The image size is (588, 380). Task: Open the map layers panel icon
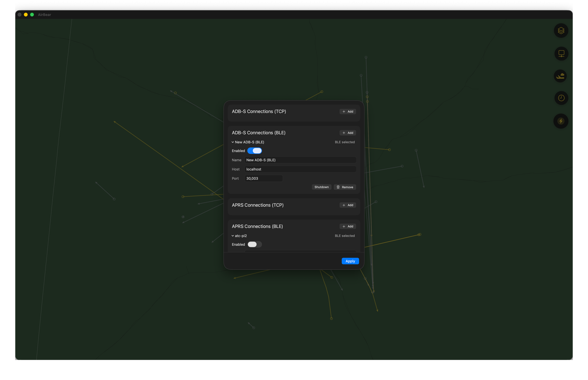(561, 31)
